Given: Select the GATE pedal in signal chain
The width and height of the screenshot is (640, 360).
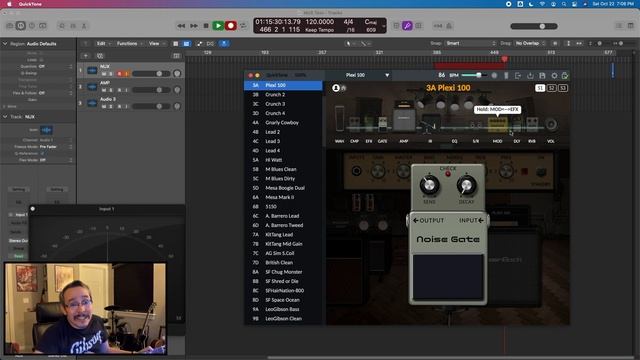Looking at the screenshot, I should [382, 123].
